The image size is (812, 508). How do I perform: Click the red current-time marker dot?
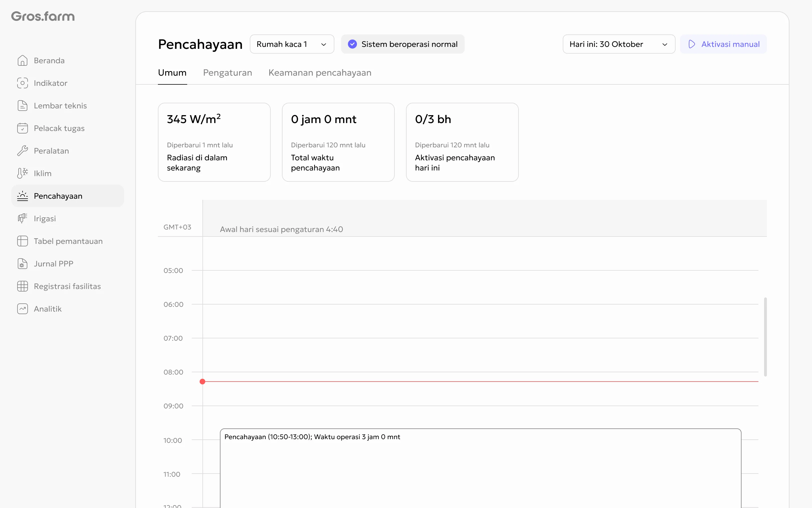pyautogui.click(x=202, y=382)
